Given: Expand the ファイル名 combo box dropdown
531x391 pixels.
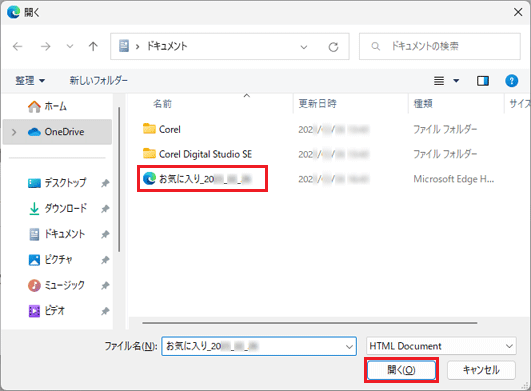Looking at the screenshot, I should coord(349,346).
